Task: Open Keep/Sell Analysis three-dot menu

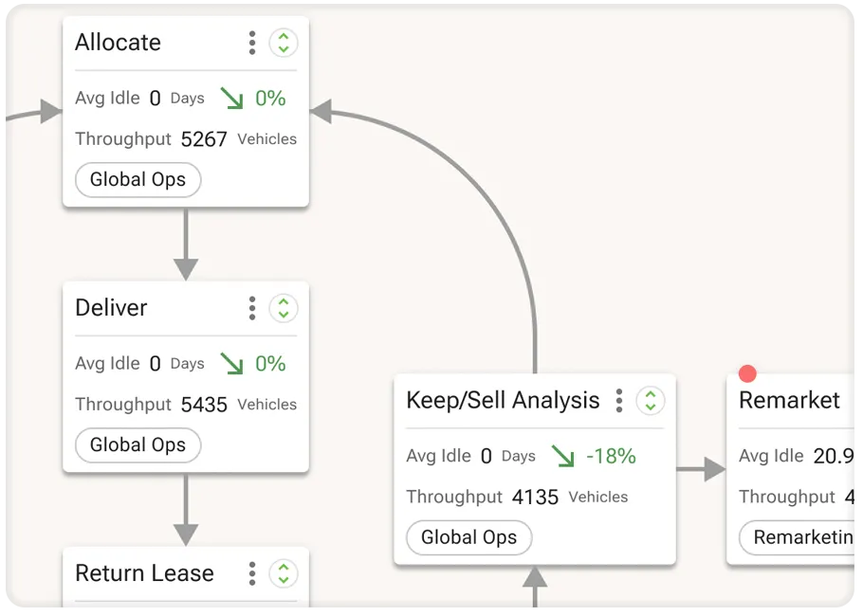Action: click(x=619, y=401)
